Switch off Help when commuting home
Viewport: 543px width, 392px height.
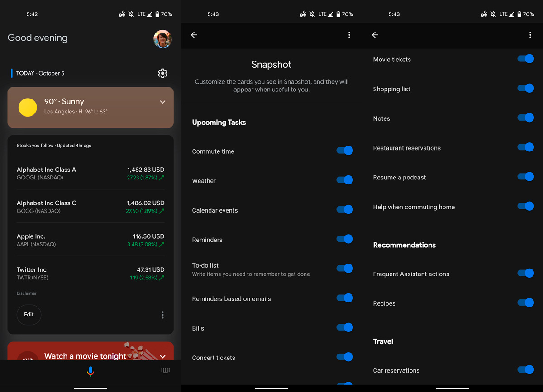pos(526,206)
